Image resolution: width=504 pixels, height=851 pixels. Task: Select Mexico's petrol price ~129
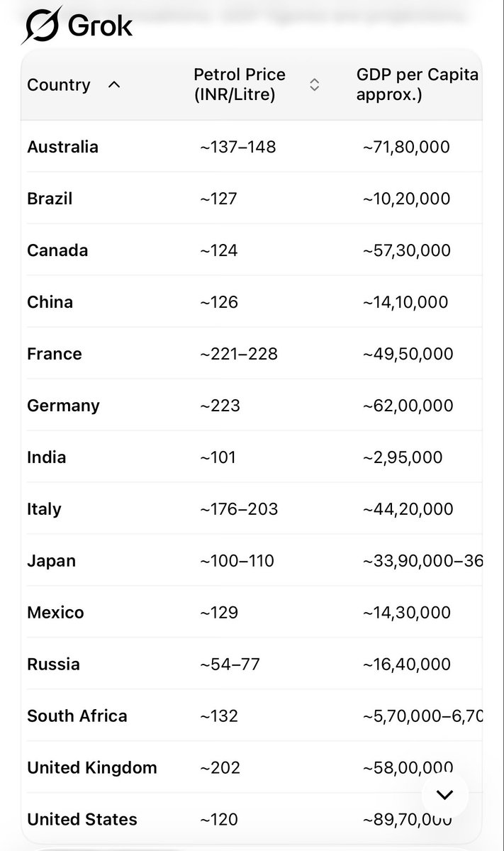(219, 612)
